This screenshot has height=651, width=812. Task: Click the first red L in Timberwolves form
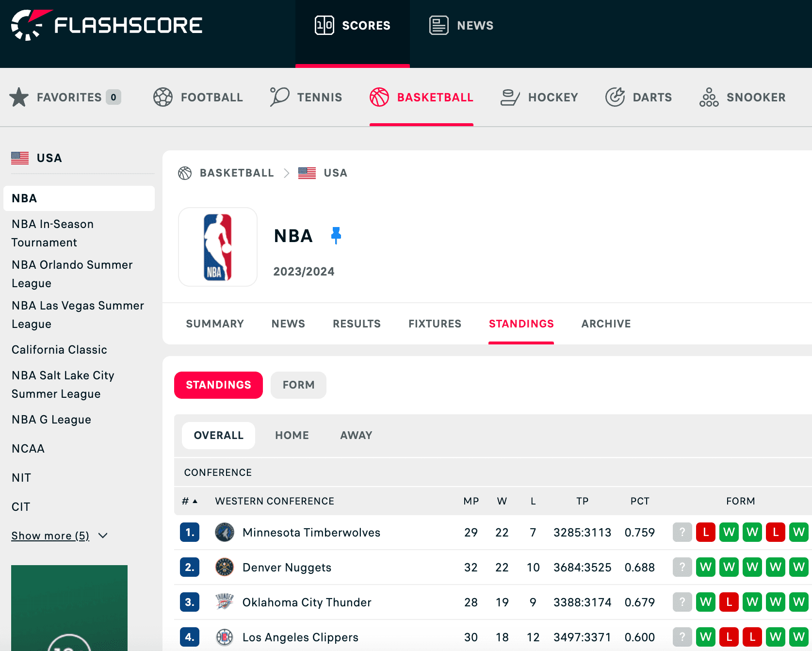706,532
